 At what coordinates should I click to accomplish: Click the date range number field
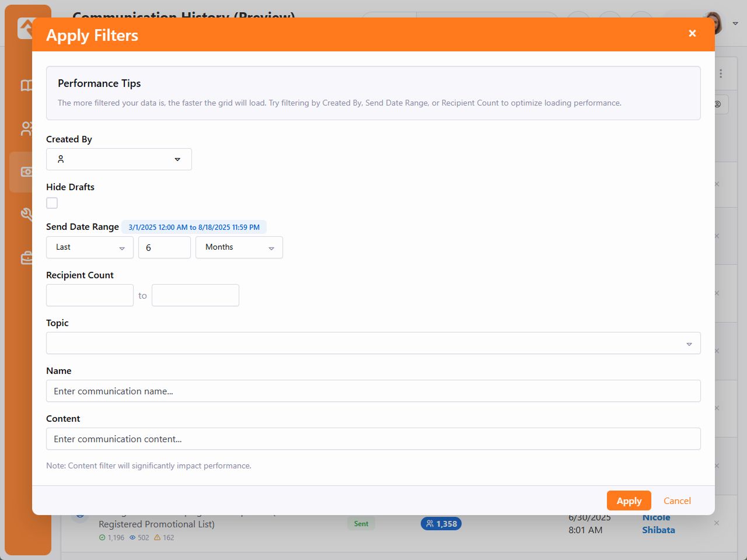tap(165, 247)
